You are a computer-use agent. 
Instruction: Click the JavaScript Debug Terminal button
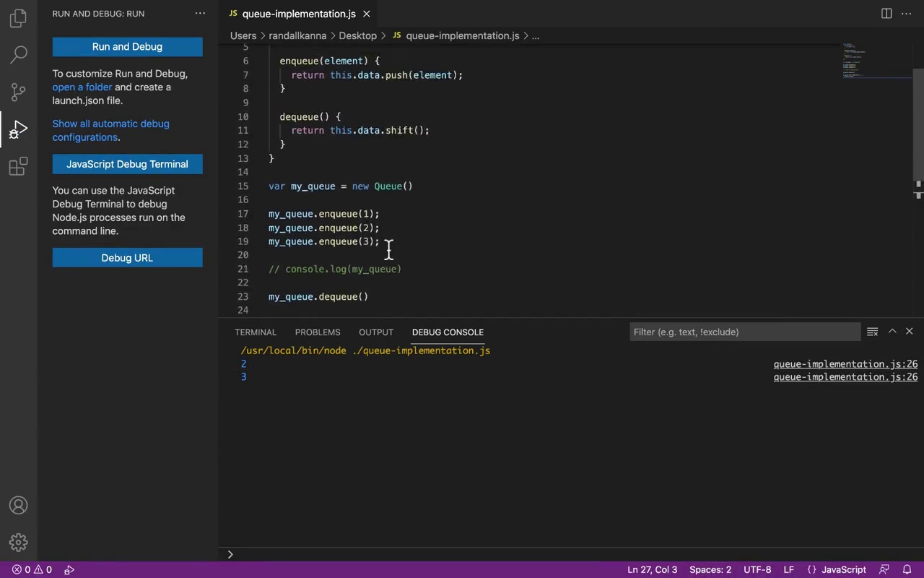127,164
